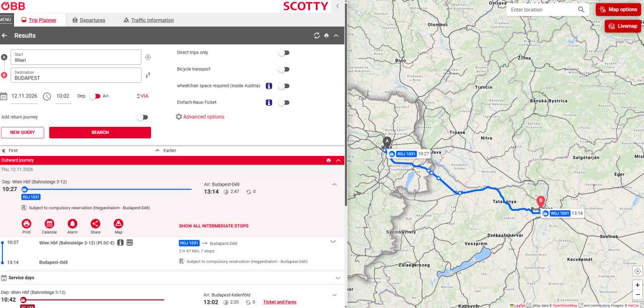This screenshot has height=308, width=644.
Task: Collapse the Results search form chevron
Action: 336,36
